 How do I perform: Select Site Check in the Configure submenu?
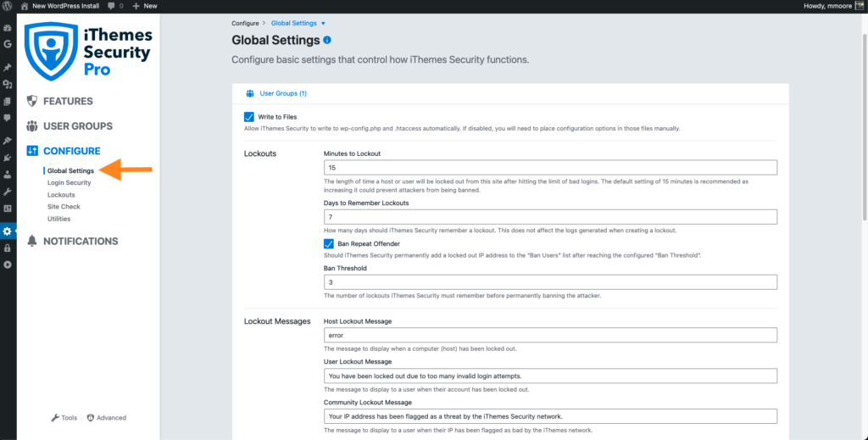point(64,207)
